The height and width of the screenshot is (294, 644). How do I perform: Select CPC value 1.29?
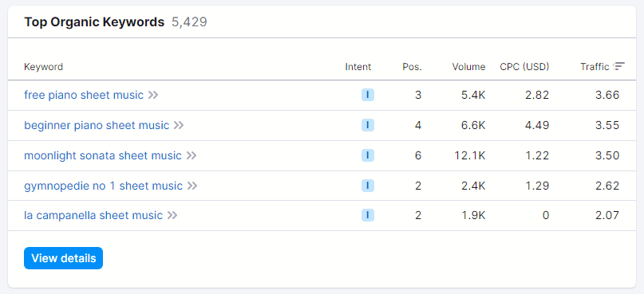click(538, 186)
